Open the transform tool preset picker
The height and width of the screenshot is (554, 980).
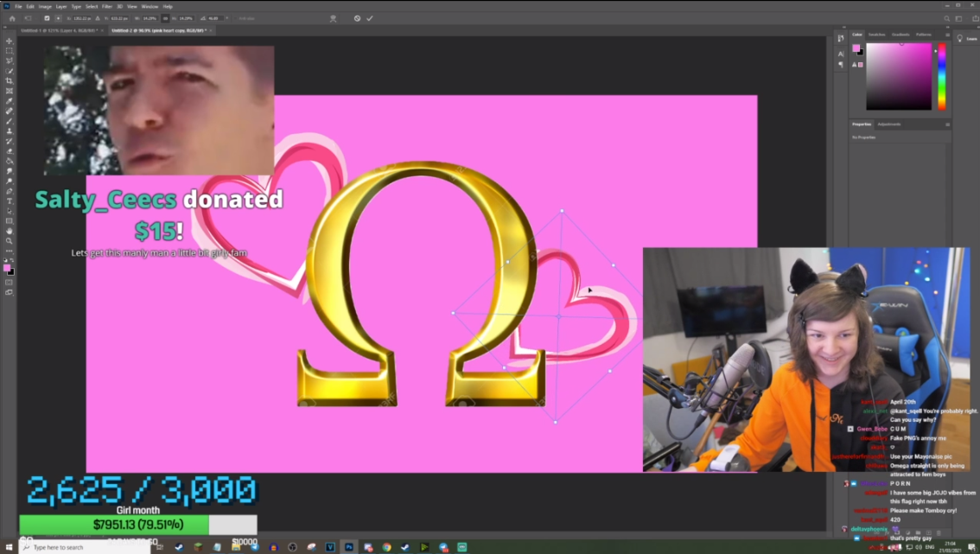click(x=29, y=18)
